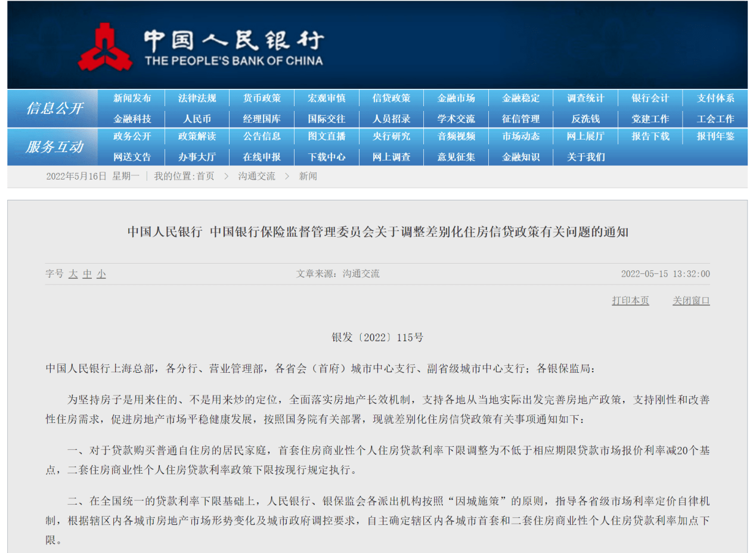756x553 pixels.
Task: Go to 新闻 breadcrumb link
Action: pyautogui.click(x=308, y=177)
